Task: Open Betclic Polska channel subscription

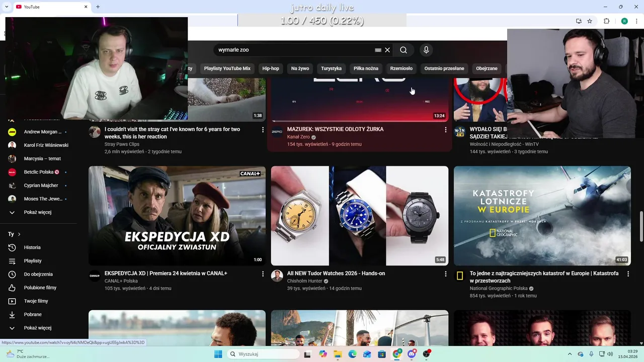Action: [38, 172]
